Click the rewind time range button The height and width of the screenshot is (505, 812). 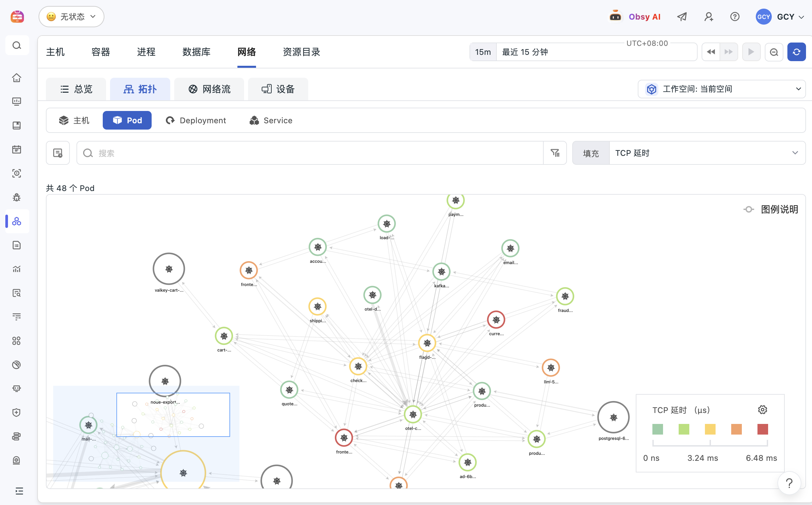click(711, 52)
